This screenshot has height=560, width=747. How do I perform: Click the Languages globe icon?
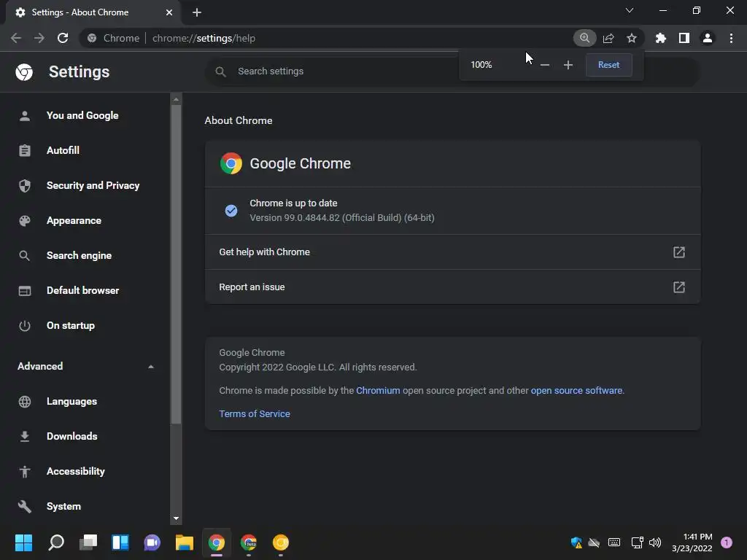[x=25, y=402]
